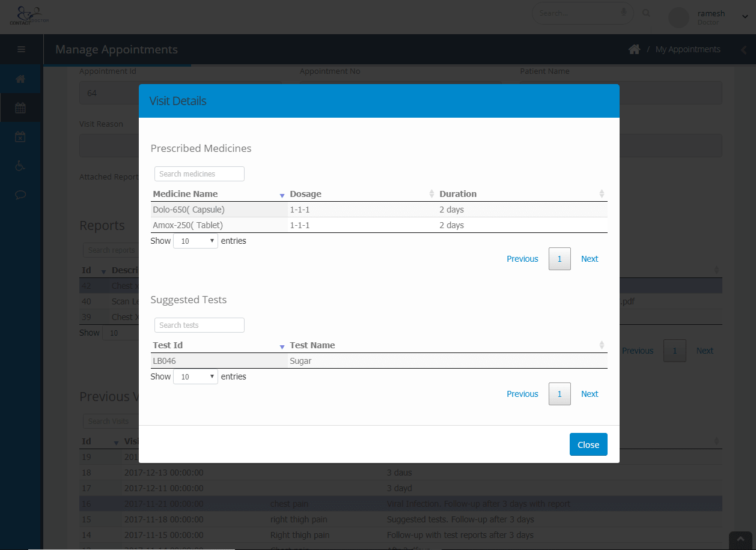Click Previous under Suggested Tests

(522, 394)
